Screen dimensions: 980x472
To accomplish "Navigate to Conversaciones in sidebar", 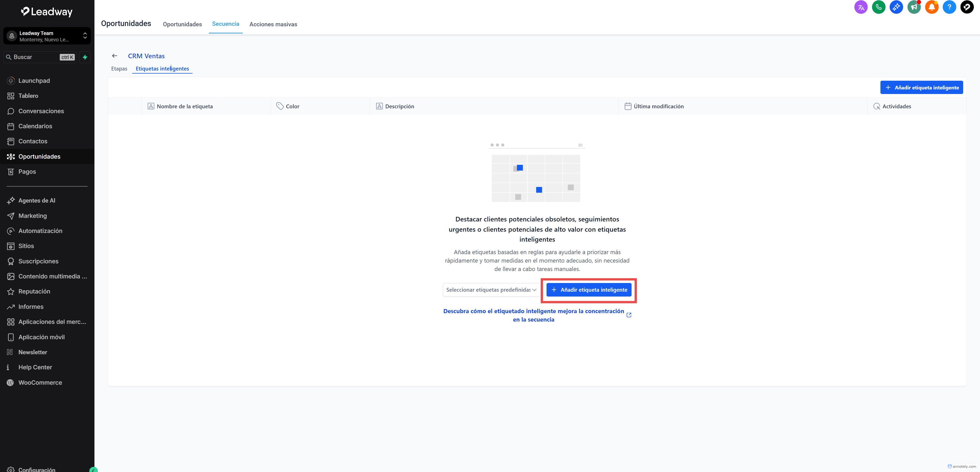I will (41, 111).
